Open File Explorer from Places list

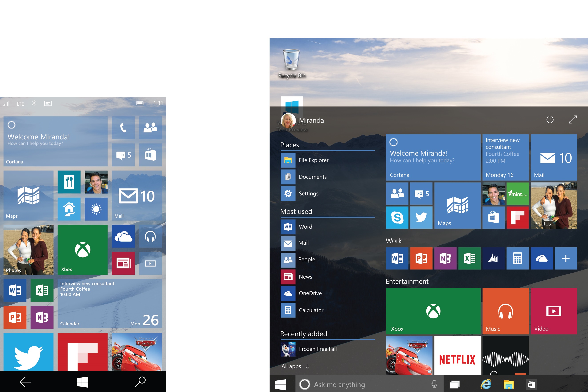(x=328, y=160)
